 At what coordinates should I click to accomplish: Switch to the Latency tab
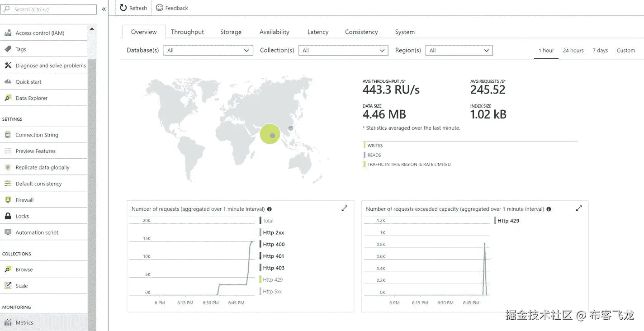point(317,32)
